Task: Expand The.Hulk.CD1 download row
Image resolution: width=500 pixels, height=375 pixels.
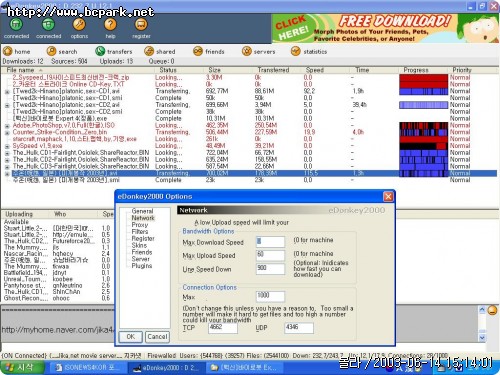Action: point(7,153)
